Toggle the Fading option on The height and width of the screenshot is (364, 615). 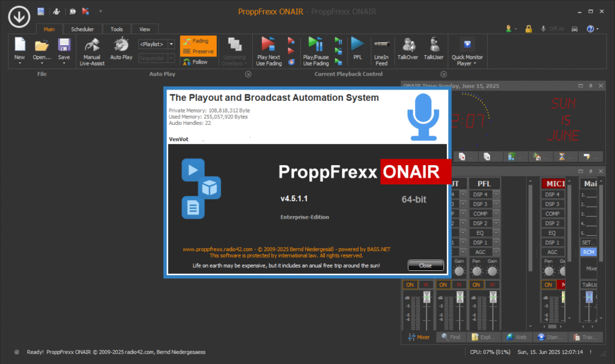(198, 41)
